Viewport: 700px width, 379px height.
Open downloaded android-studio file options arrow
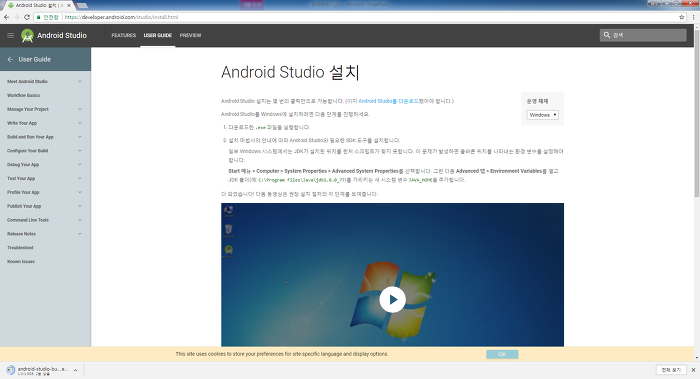(x=75, y=370)
